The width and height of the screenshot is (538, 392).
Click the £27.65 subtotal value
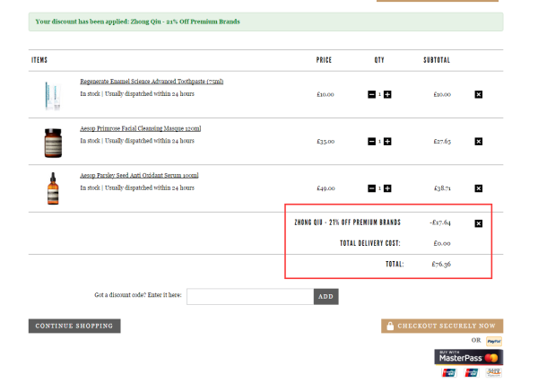(x=442, y=142)
